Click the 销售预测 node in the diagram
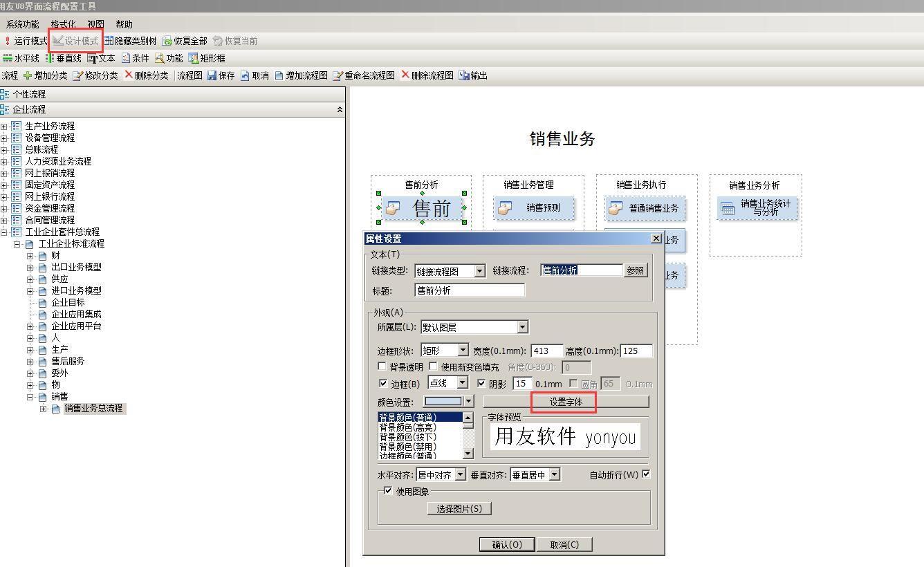The image size is (924, 567). pyautogui.click(x=534, y=207)
